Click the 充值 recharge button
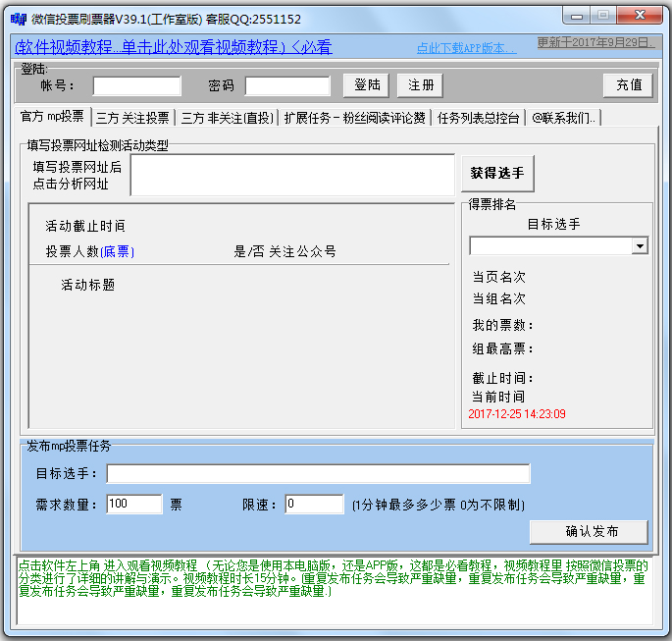The image size is (672, 641). click(628, 85)
